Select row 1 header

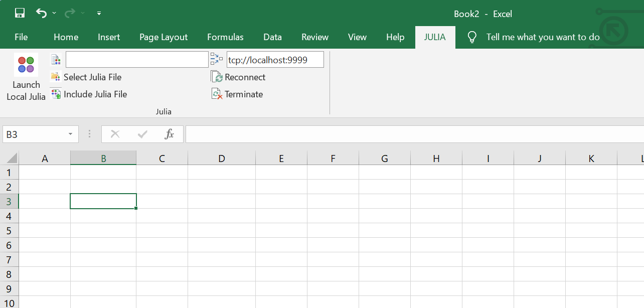[x=9, y=172]
